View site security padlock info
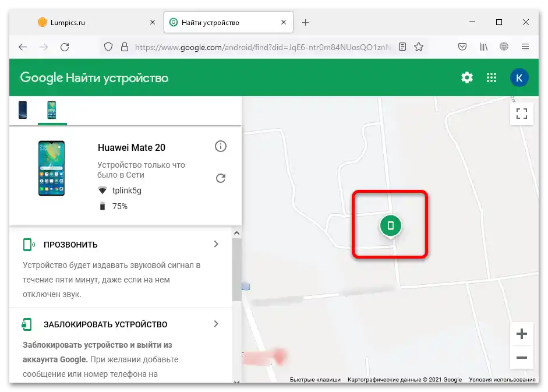 pos(125,47)
